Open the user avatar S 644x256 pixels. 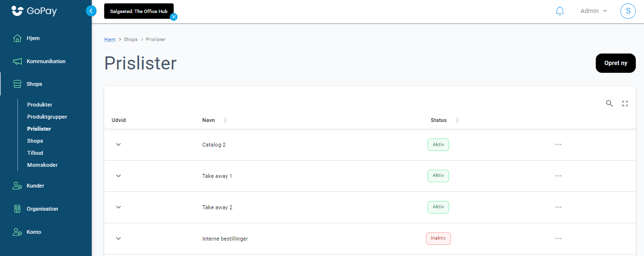click(628, 11)
